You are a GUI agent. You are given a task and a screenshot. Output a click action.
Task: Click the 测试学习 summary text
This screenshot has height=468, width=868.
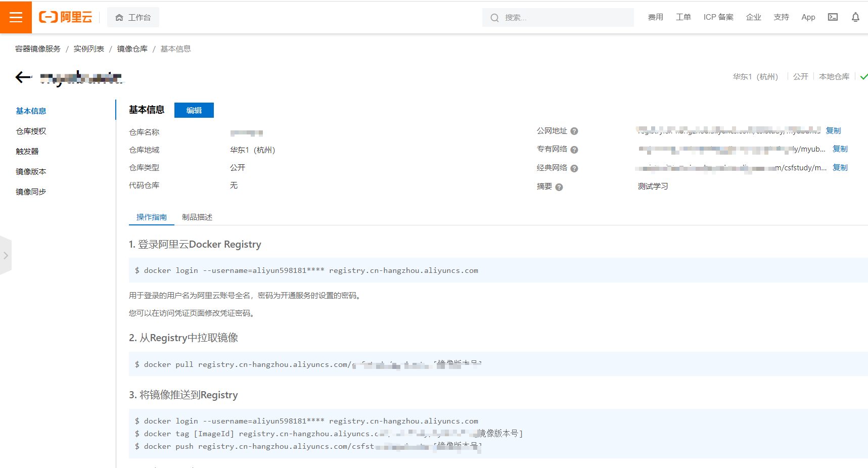pyautogui.click(x=653, y=186)
